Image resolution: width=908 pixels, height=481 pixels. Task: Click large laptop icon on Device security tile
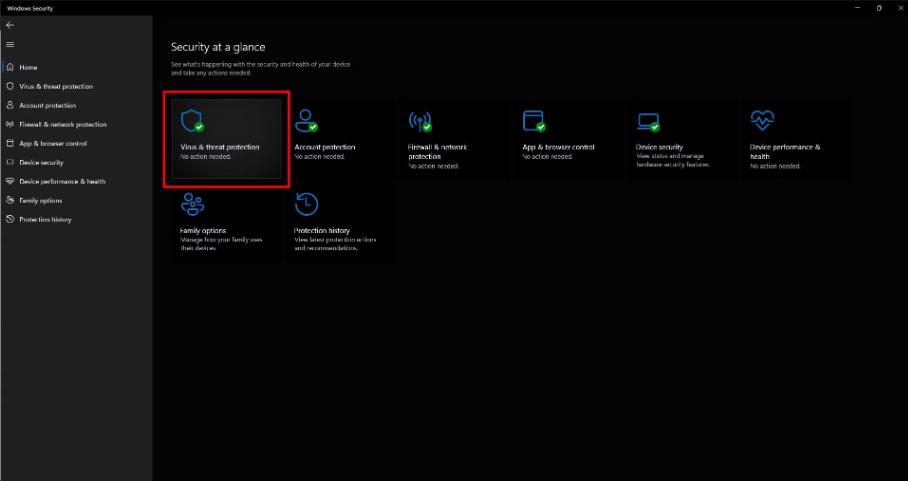(x=648, y=122)
